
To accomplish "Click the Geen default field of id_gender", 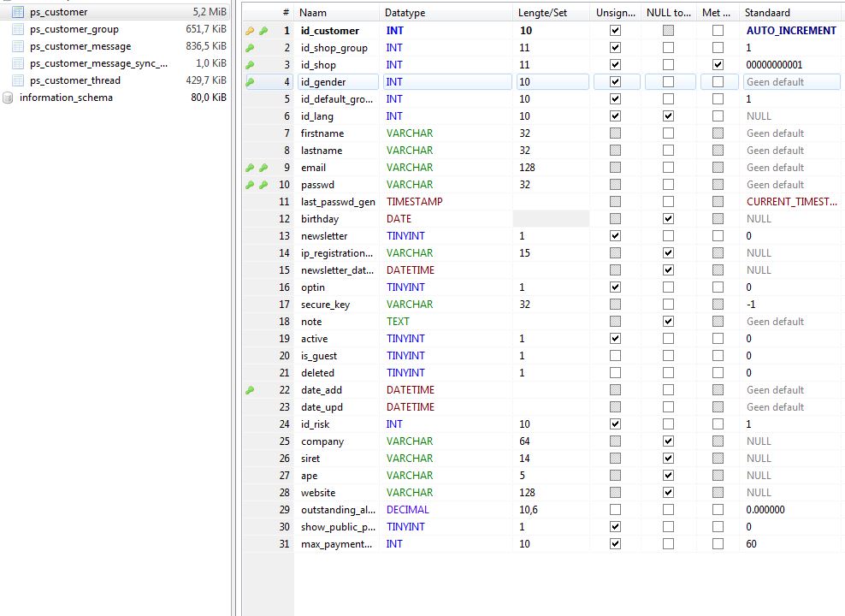I will [790, 82].
